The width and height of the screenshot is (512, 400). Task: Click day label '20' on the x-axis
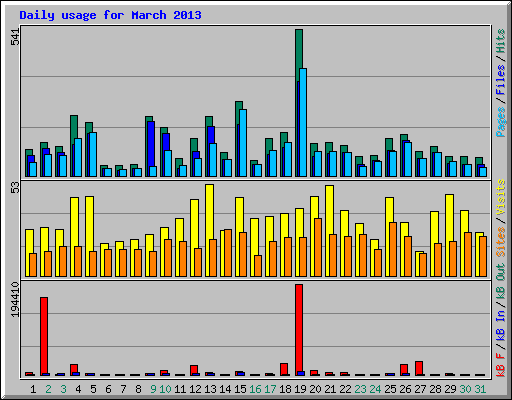point(315,389)
